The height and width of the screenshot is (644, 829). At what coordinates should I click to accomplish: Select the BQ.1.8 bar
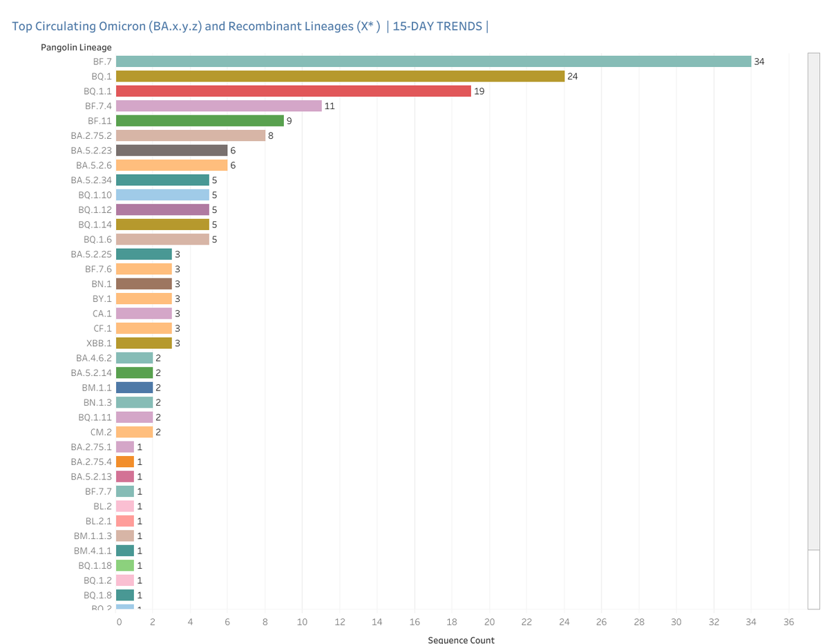tap(125, 596)
